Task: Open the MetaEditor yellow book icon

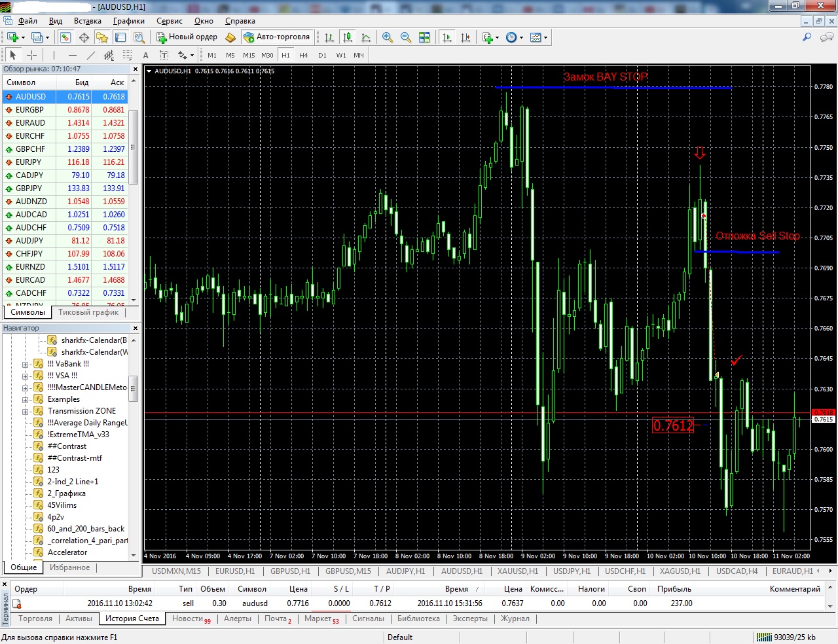Action: tap(230, 37)
